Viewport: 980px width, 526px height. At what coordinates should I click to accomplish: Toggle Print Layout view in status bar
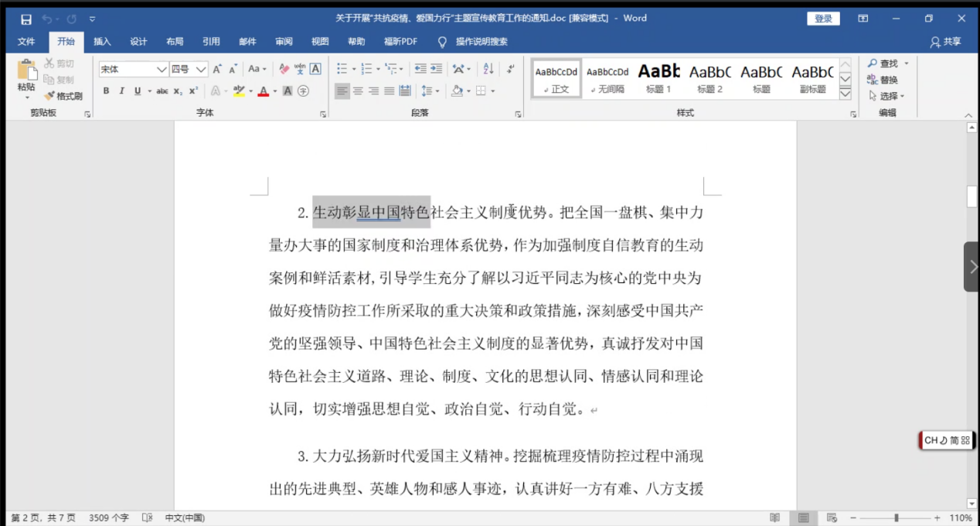pos(803,517)
